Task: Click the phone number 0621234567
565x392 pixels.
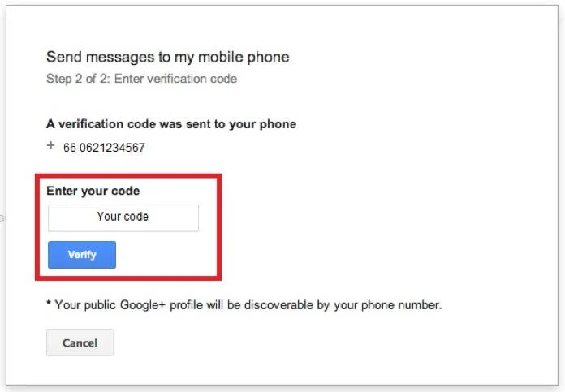Action: point(112,148)
